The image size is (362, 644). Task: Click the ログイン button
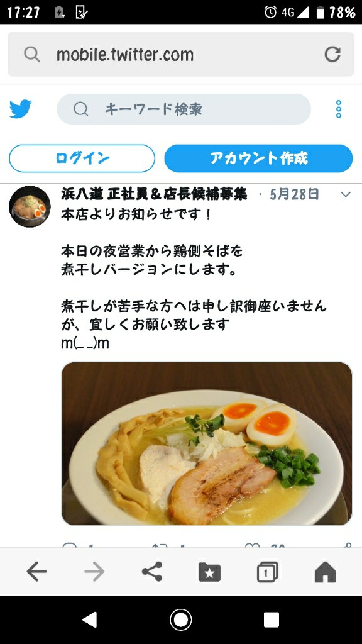click(x=82, y=158)
